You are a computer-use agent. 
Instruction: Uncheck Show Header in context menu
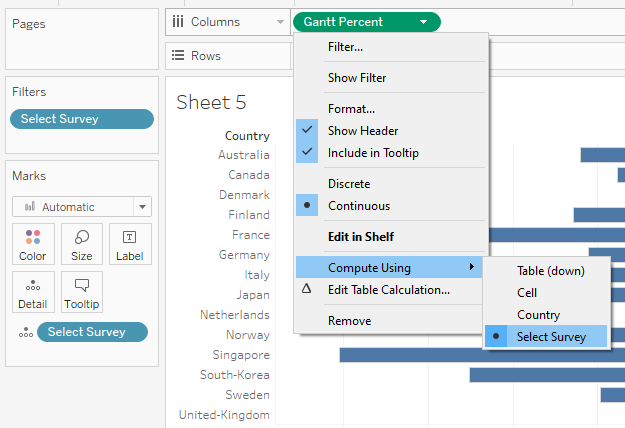click(363, 131)
